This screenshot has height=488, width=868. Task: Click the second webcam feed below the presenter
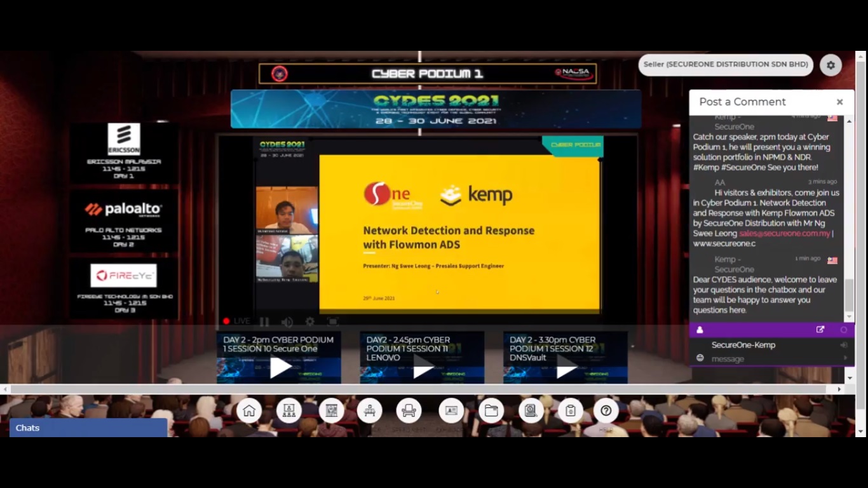(x=287, y=259)
